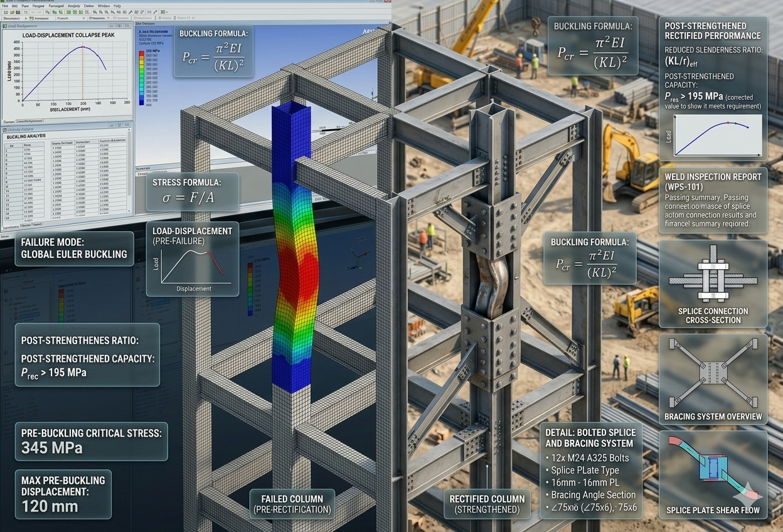Select the Splice Connection Cross-Section diagram
The width and height of the screenshot is (783, 532).
coord(713,284)
